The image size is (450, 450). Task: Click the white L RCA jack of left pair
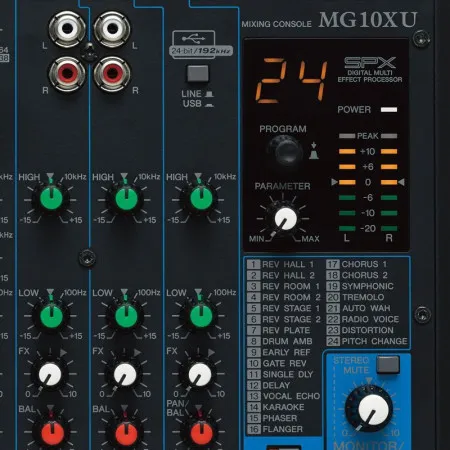[x=67, y=28]
